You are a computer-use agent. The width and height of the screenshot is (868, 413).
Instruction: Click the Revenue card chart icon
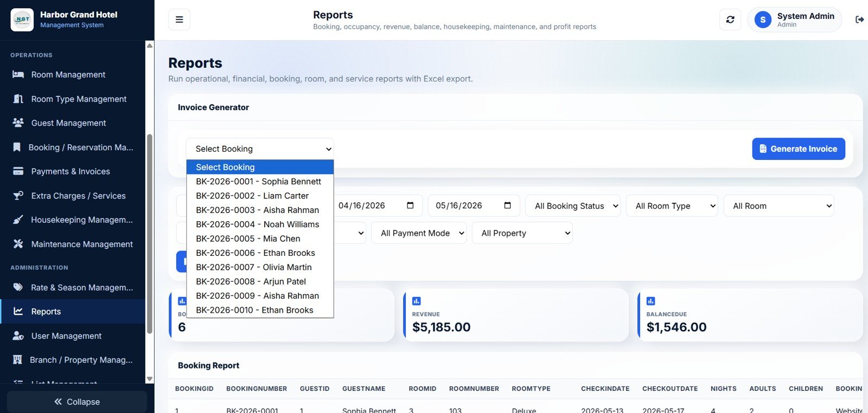(x=417, y=301)
